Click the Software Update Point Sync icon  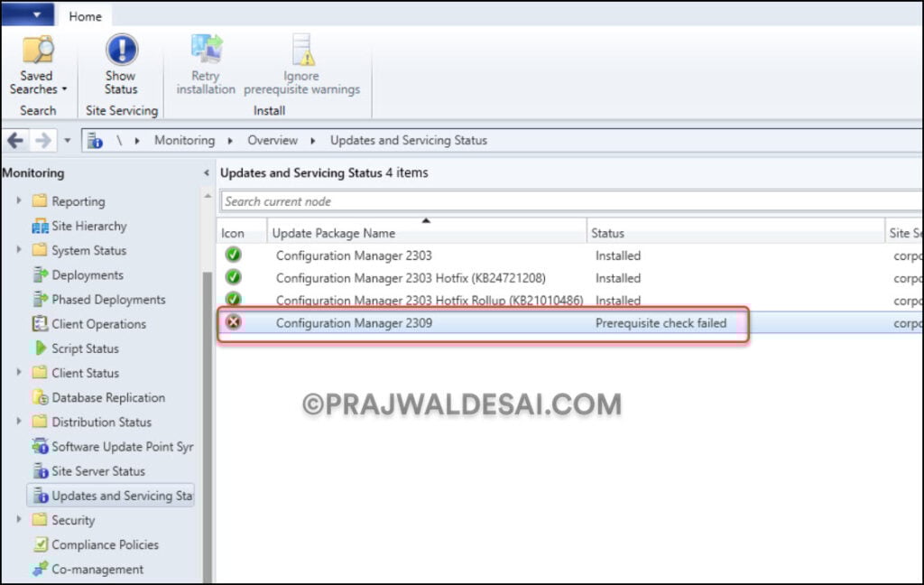click(40, 446)
